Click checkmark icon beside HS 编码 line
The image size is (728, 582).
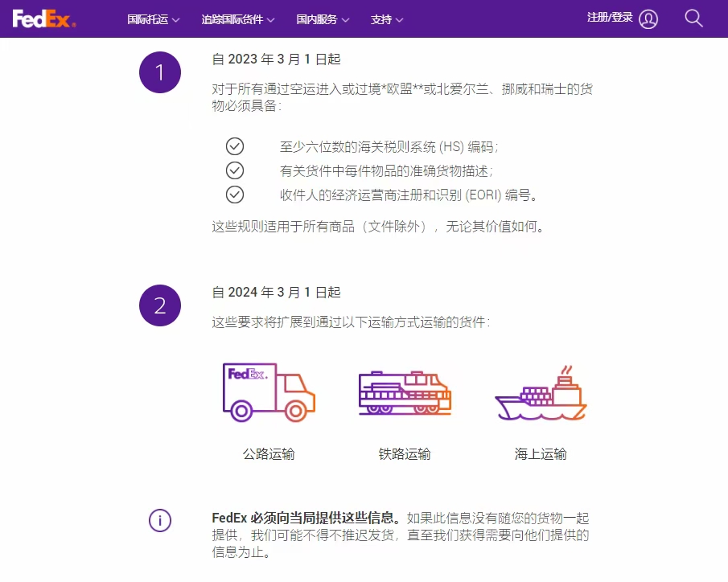pos(234,146)
